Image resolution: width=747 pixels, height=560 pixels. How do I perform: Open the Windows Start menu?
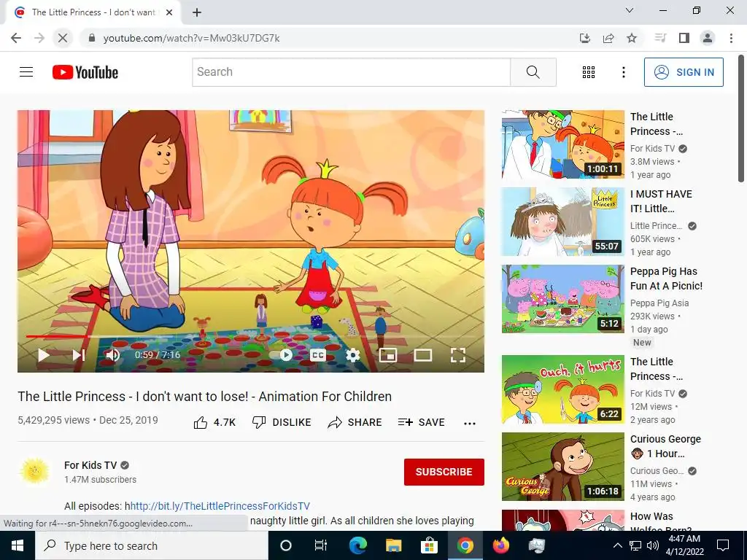click(x=18, y=545)
